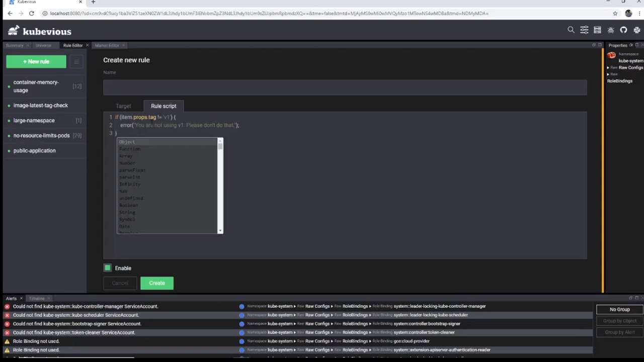Screen dimensions: 644x362
Task: Click the error icon for token-cleaner alert
Action: coord(7,332)
